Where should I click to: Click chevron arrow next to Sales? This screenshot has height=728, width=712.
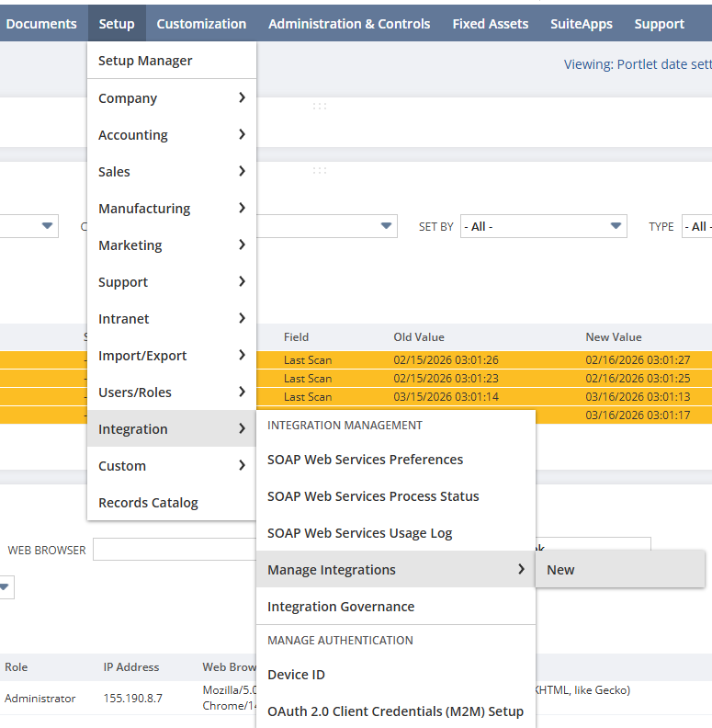(242, 171)
